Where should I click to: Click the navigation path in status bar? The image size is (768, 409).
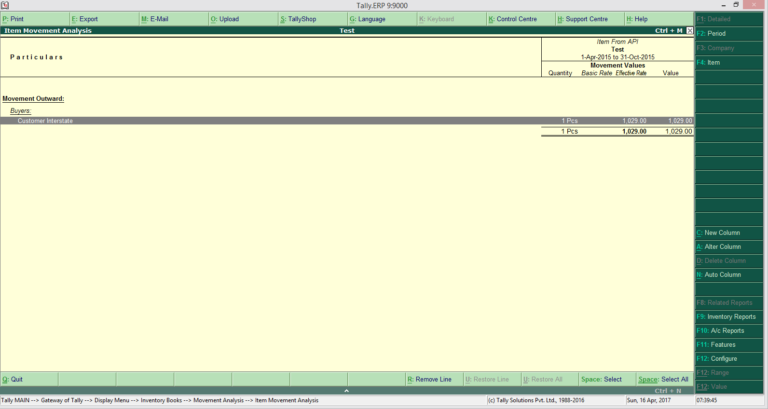pos(160,400)
